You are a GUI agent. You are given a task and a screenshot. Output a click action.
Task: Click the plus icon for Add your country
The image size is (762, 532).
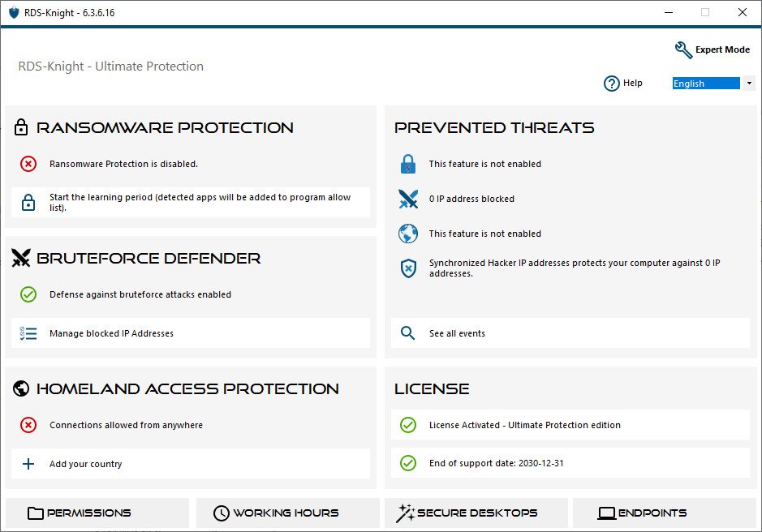28,464
